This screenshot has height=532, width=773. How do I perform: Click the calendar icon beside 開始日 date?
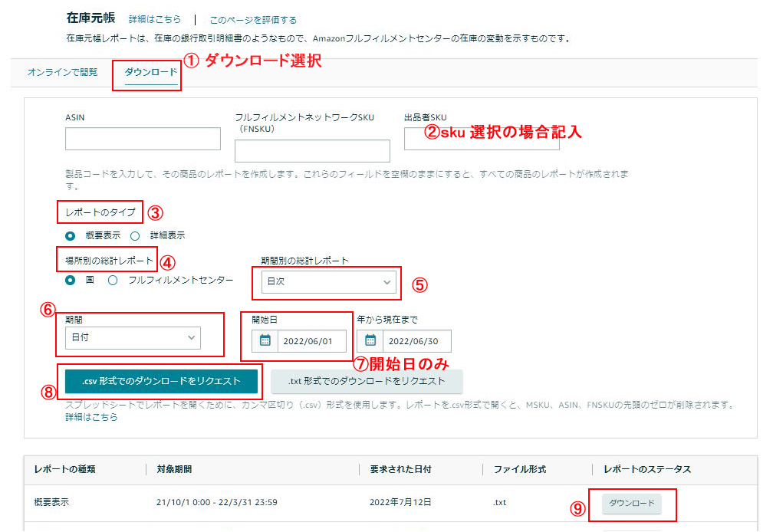265,341
